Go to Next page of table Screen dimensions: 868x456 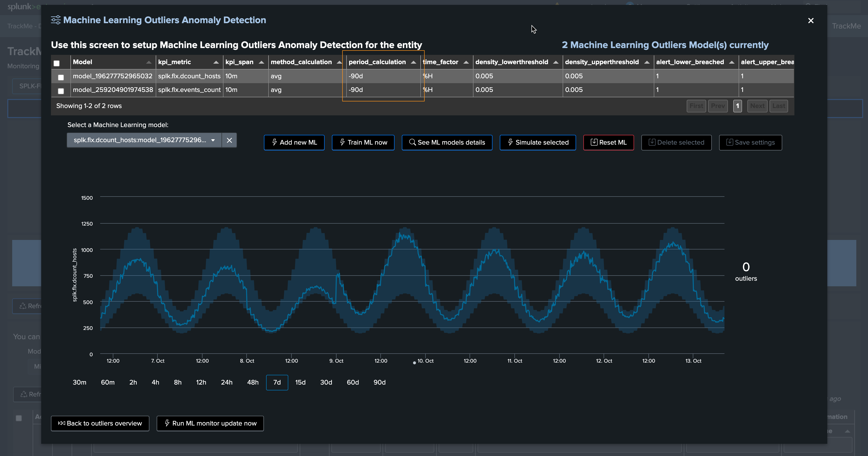(x=757, y=106)
